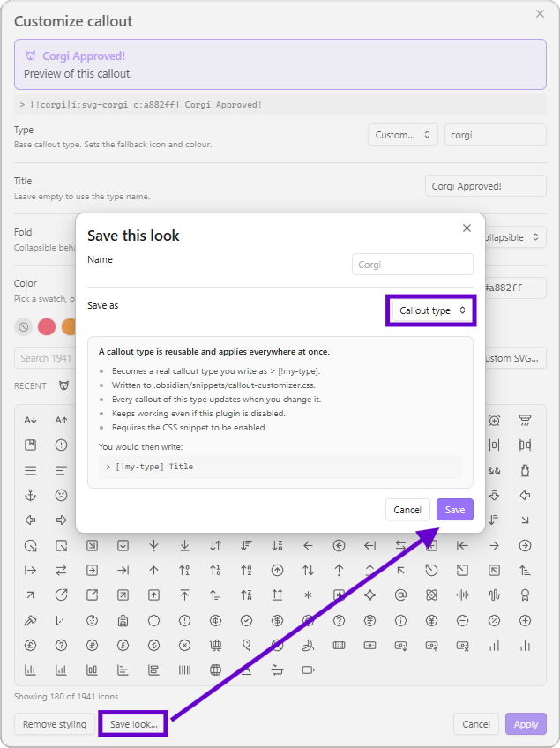Click the Showing 180 of 1941 icons text
This screenshot has width=560, height=748.
click(66, 697)
